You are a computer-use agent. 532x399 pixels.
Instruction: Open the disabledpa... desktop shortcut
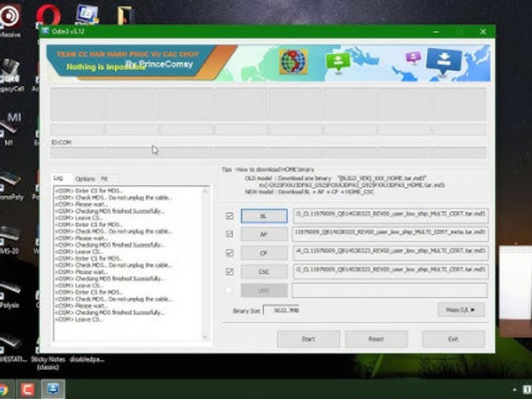point(87,360)
